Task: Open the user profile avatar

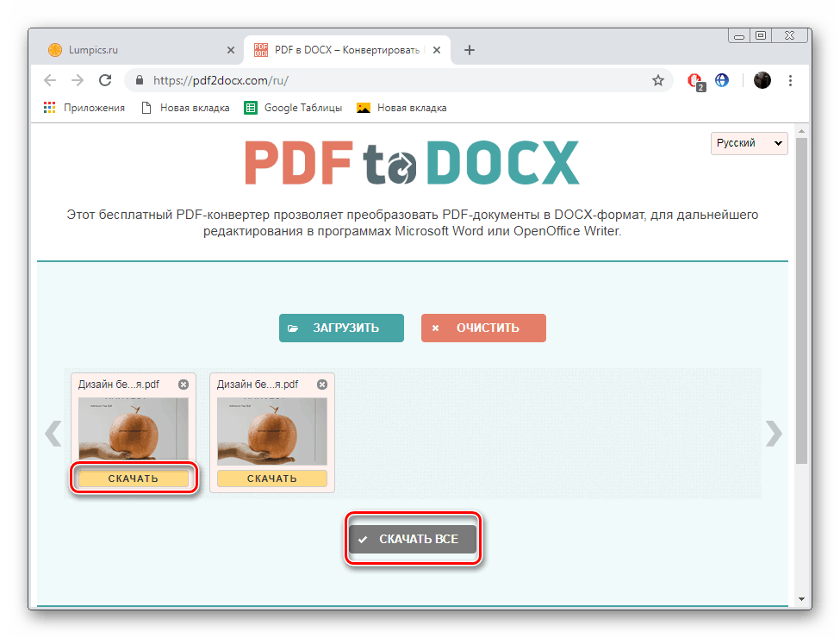Action: pos(762,80)
